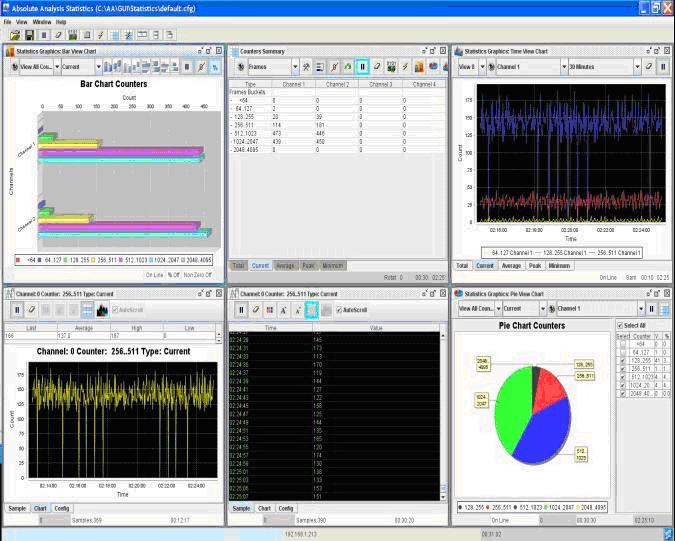Click the open folder icon in main toolbar

coord(16,35)
